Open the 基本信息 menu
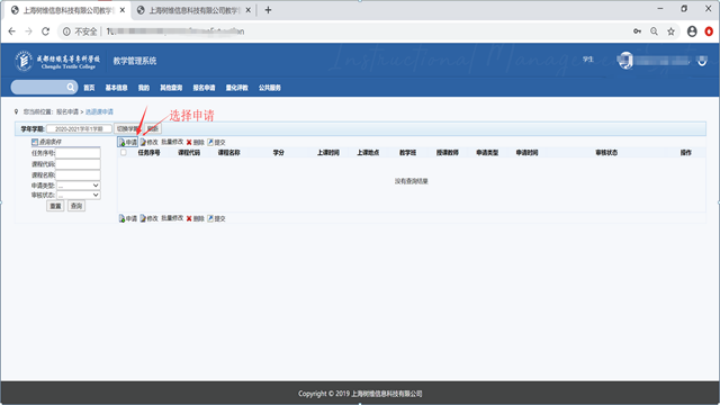 click(x=116, y=88)
